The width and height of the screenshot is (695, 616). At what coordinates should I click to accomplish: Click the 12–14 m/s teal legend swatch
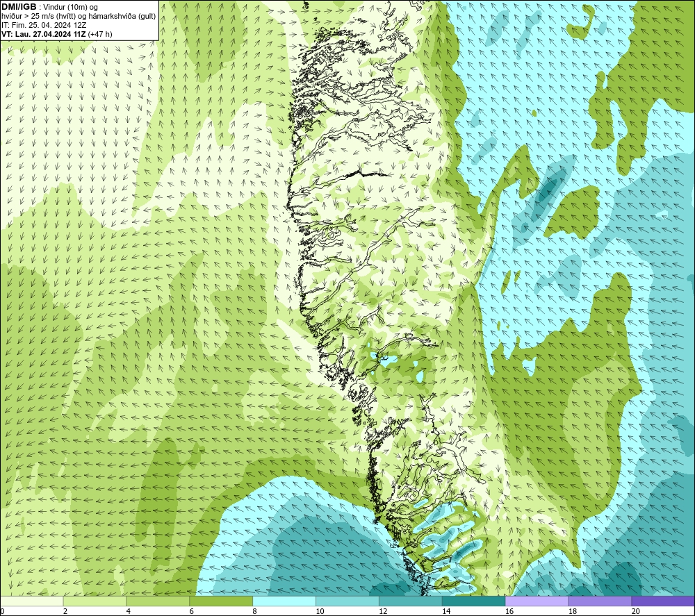click(x=411, y=601)
